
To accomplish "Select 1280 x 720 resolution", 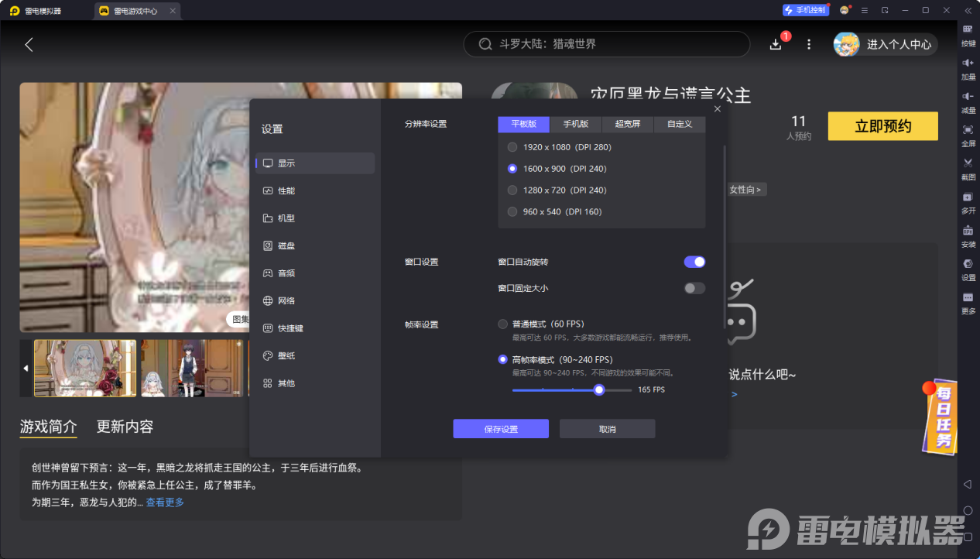I will 557,190.
